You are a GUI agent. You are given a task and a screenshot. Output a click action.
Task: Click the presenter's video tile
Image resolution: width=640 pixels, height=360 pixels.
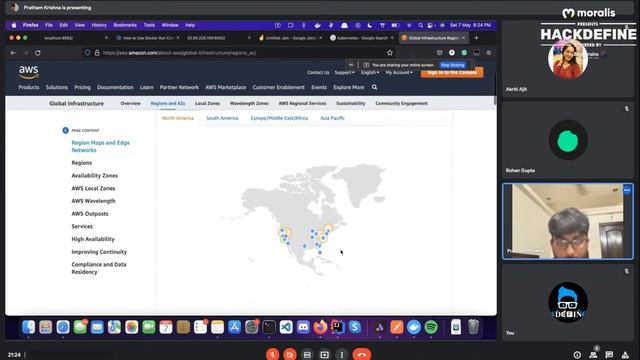pyautogui.click(x=568, y=221)
